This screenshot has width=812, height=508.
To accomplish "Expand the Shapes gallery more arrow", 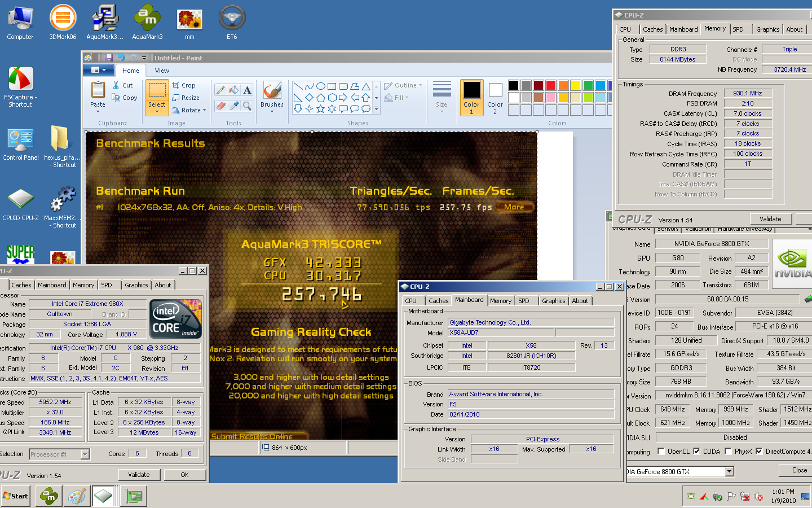I will coord(376,109).
